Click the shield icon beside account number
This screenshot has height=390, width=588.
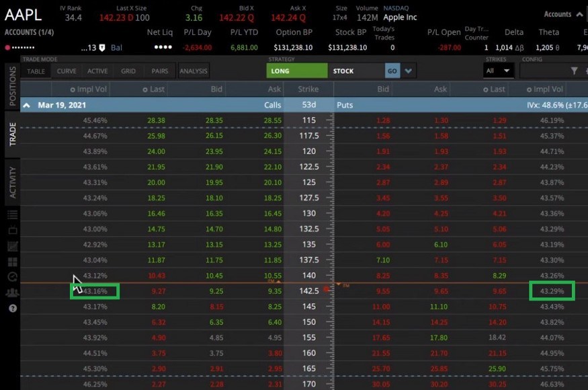[x=102, y=48]
